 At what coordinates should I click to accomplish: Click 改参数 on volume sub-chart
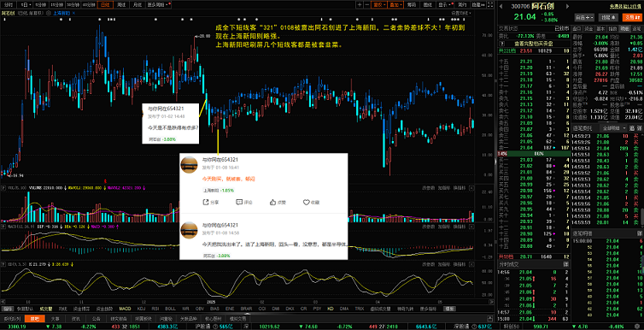pyautogui.click(x=429, y=188)
